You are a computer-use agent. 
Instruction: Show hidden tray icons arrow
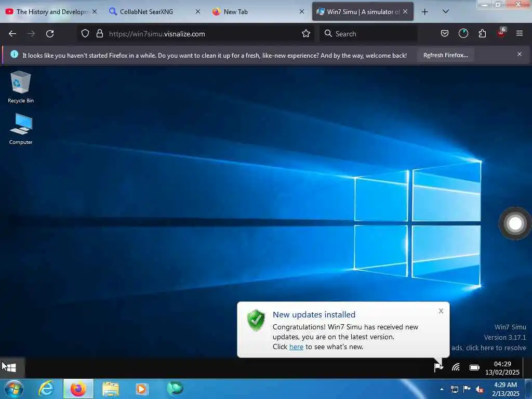tap(442, 389)
